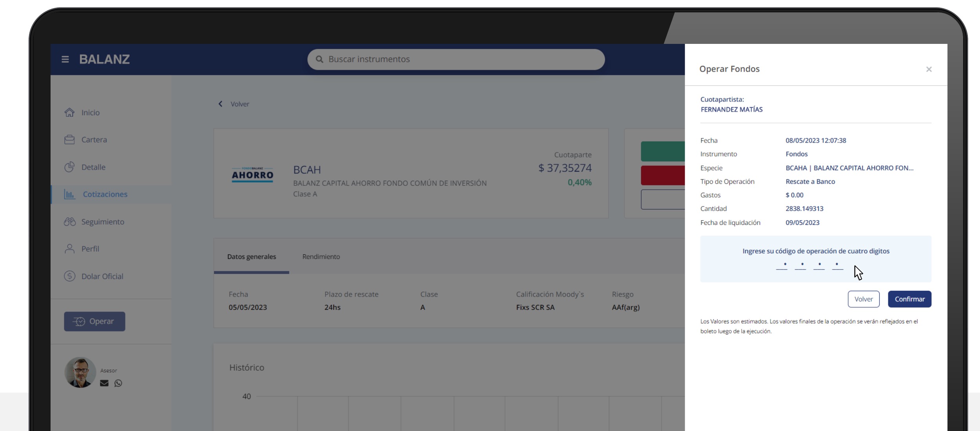Viewport: 980px width, 431px height.
Task: Email the advisor via envelope icon
Action: [104, 383]
